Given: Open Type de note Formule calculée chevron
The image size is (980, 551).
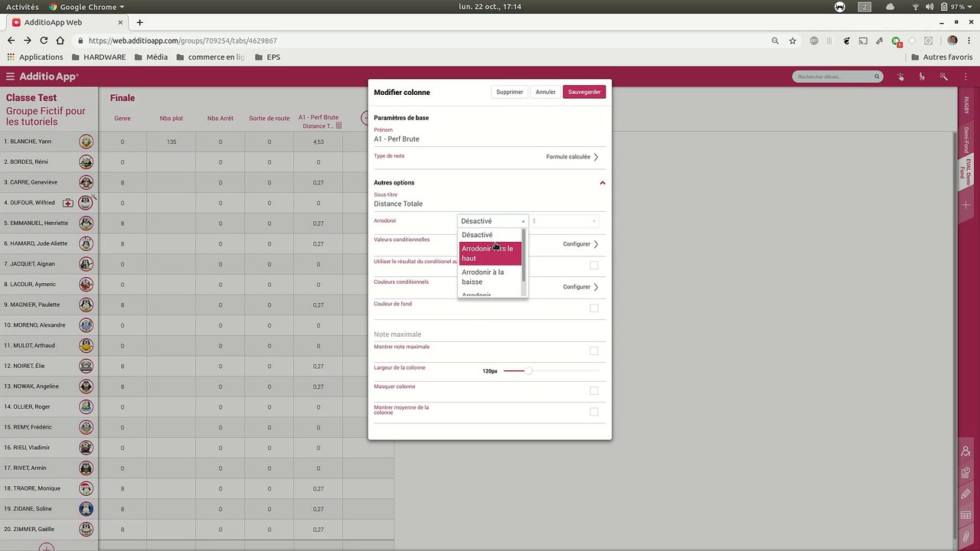Looking at the screenshot, I should [x=596, y=157].
